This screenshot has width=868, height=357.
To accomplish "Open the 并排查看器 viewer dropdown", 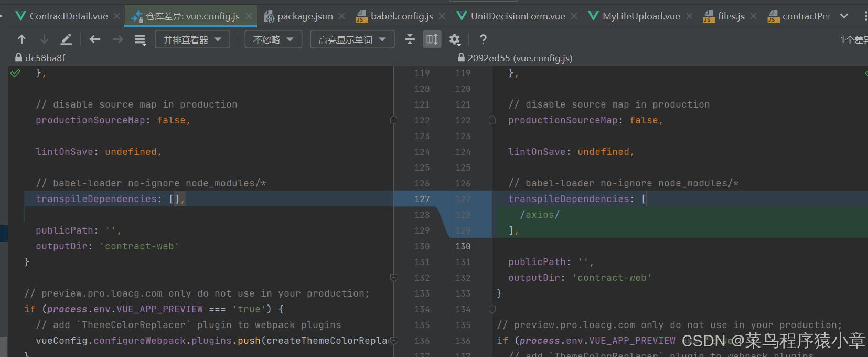I will 192,39.
